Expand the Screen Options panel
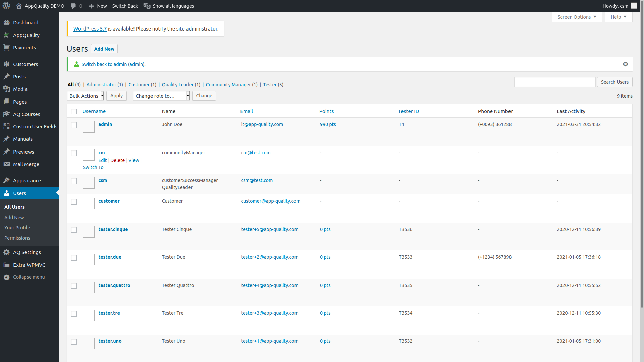The width and height of the screenshot is (644, 362). (577, 17)
